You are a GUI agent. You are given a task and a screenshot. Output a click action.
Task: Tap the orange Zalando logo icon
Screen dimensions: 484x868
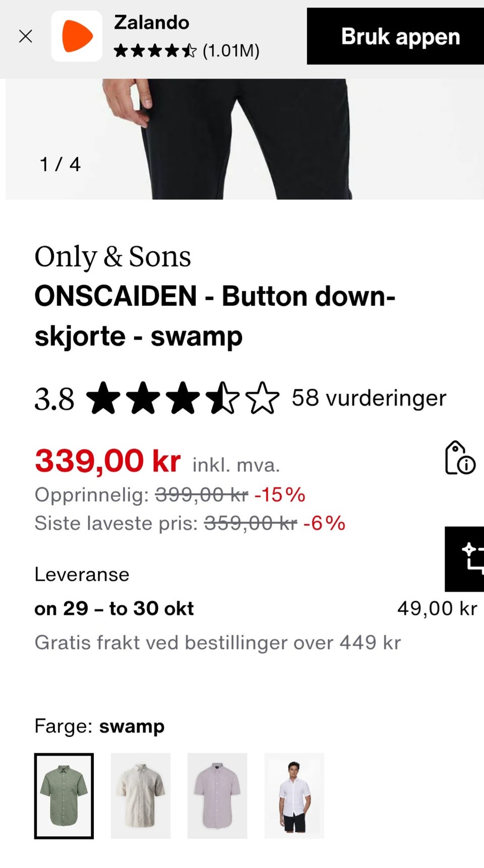tap(77, 35)
